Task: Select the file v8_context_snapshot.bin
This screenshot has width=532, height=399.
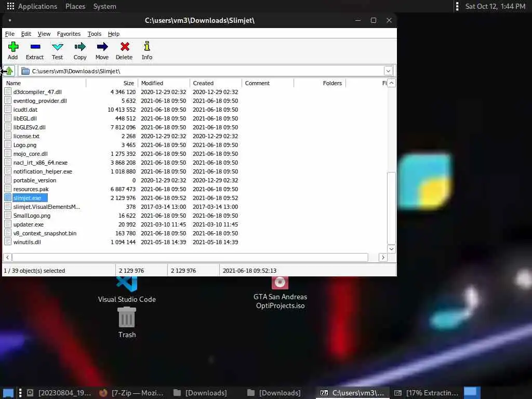Action: (45, 233)
